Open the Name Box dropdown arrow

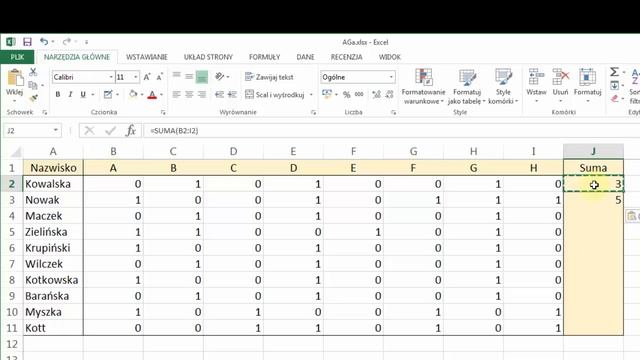tap(56, 131)
